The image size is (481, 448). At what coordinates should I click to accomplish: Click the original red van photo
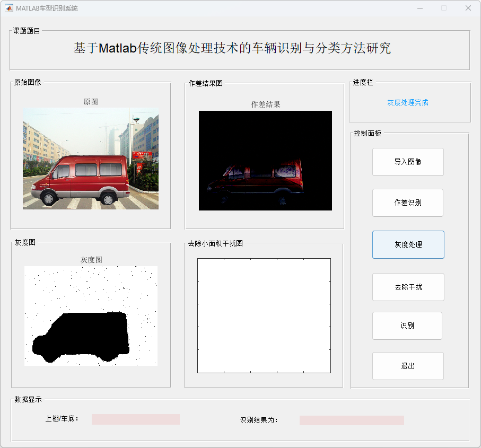coord(91,159)
